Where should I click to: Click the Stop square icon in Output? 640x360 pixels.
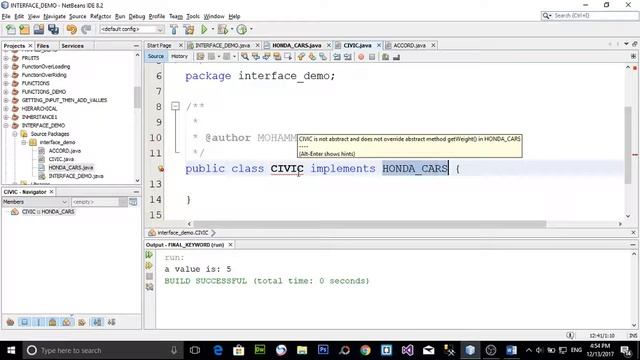tap(149, 276)
